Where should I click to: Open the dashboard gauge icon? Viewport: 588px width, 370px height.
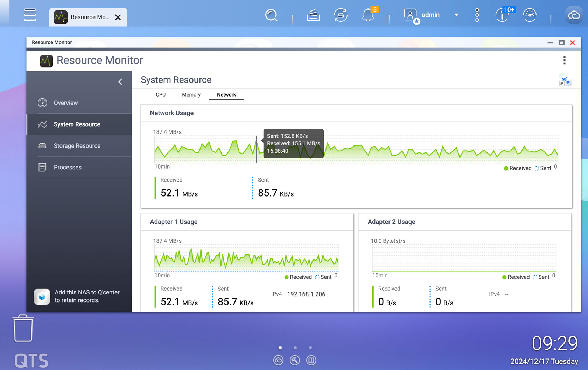pyautogui.click(x=530, y=15)
